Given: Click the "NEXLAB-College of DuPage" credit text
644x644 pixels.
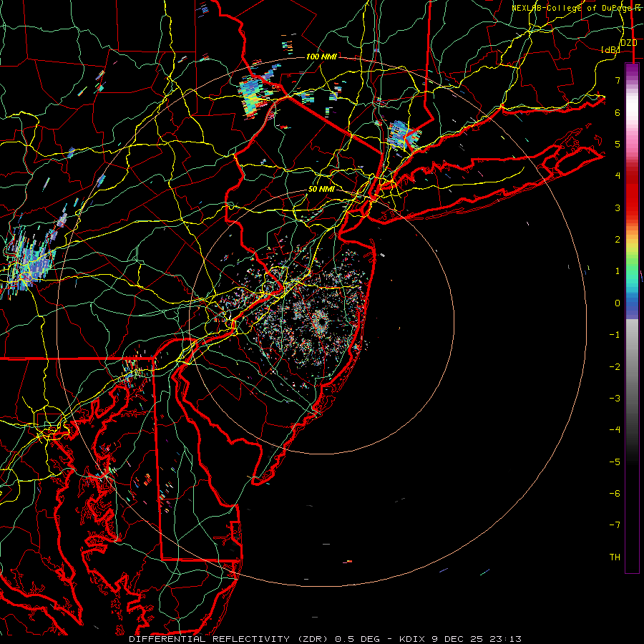Looking at the screenshot, I should [572, 8].
